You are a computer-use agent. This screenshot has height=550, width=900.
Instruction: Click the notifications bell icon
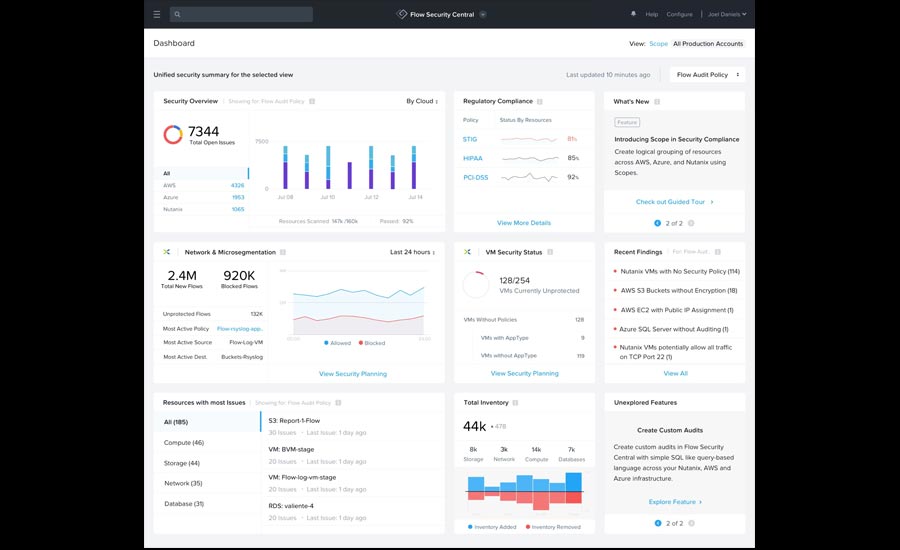[633, 15]
